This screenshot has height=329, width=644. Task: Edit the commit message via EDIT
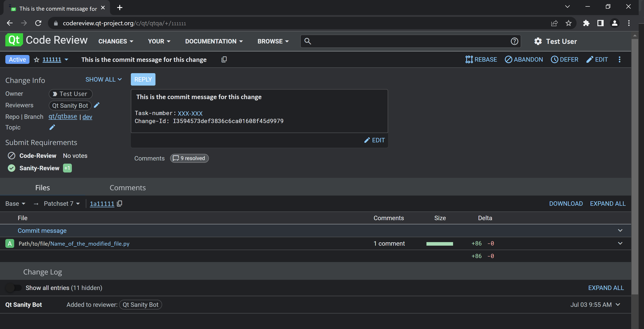click(374, 140)
